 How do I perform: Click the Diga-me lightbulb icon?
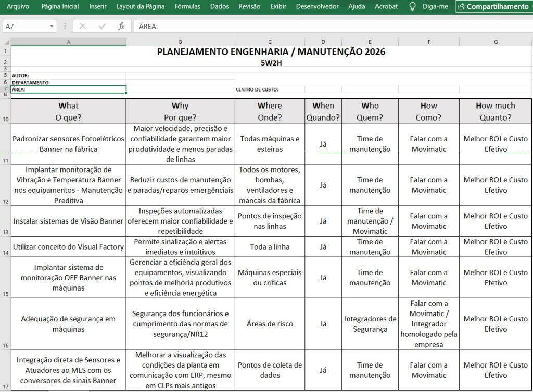pos(412,6)
